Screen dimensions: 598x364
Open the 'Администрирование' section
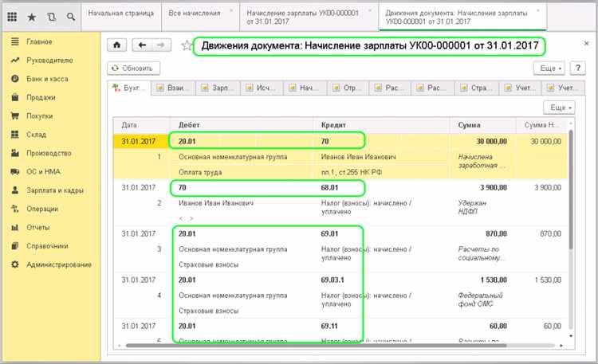58,264
